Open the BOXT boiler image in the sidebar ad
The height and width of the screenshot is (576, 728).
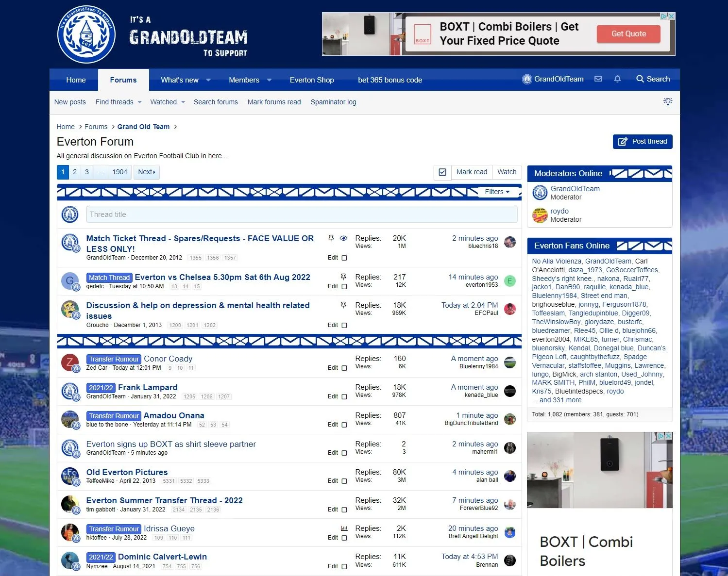[600, 470]
